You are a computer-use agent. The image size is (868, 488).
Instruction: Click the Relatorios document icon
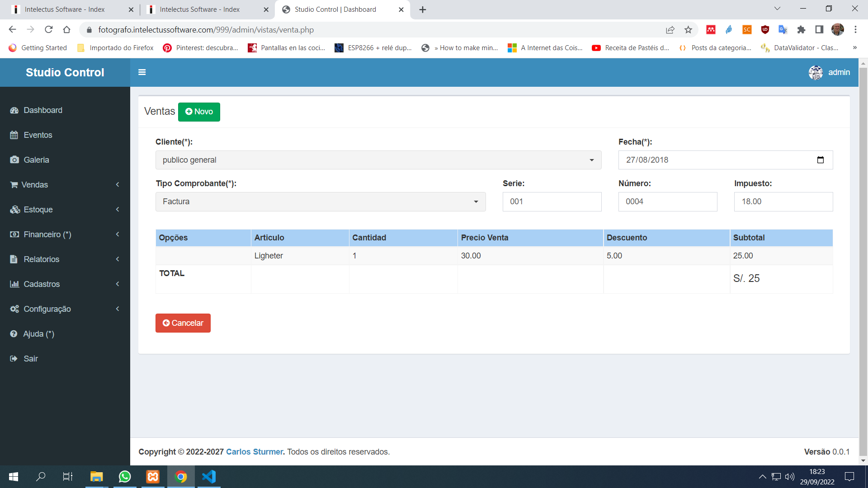coord(14,259)
